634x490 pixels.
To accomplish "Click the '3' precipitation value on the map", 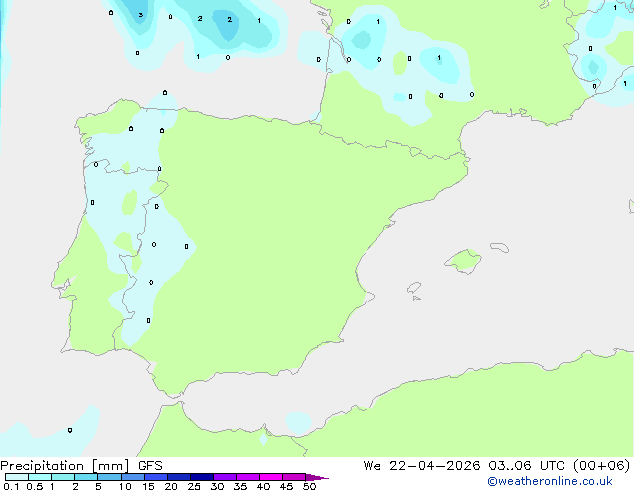I will click(x=140, y=15).
